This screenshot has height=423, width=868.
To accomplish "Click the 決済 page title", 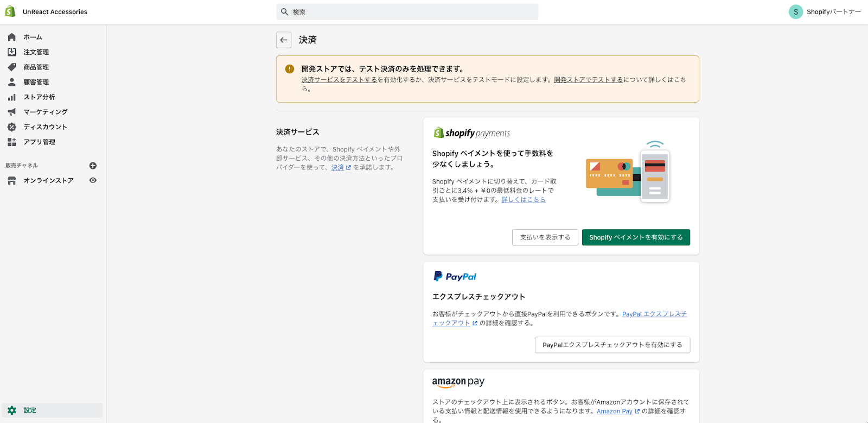I will pos(308,40).
